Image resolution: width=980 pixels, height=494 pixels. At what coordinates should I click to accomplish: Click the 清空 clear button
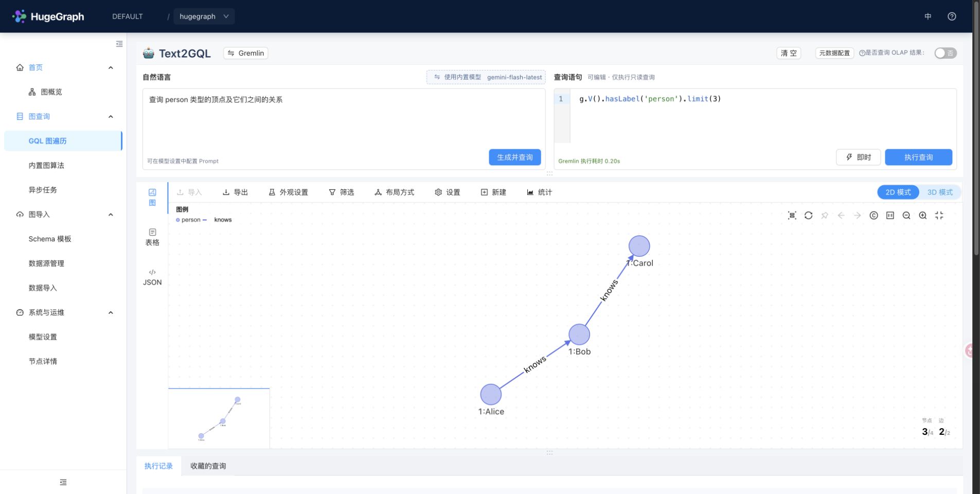pos(789,53)
